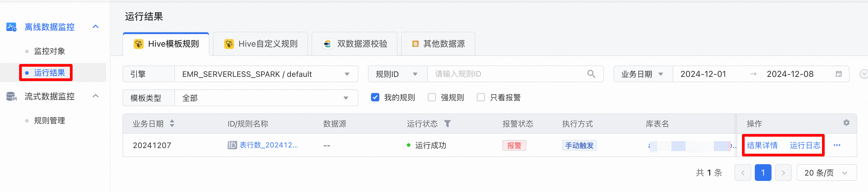
Task: Open the 引擎 EMR_SERVERLESS_SPARK dropdown
Action: click(266, 74)
